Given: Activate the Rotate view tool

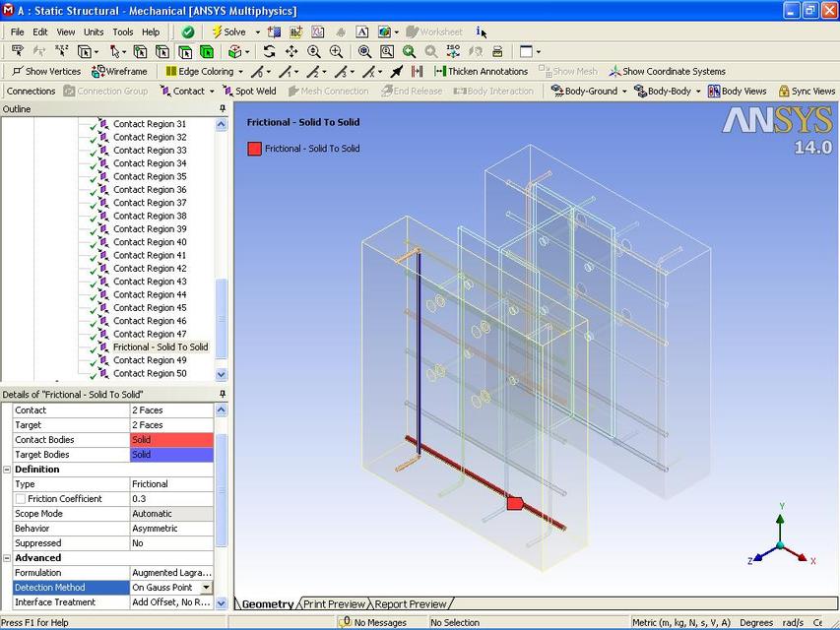Looking at the screenshot, I should pyautogui.click(x=270, y=51).
